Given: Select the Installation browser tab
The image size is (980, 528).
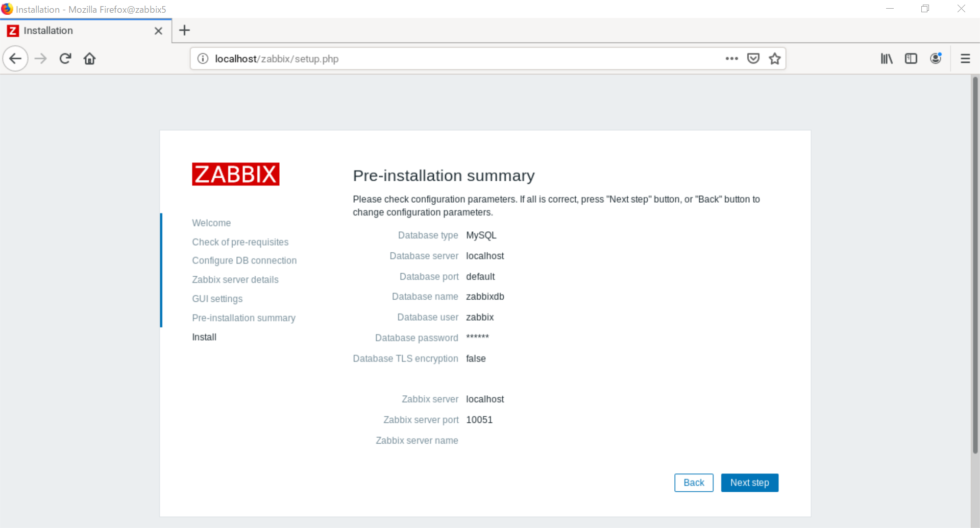Looking at the screenshot, I should (86, 31).
